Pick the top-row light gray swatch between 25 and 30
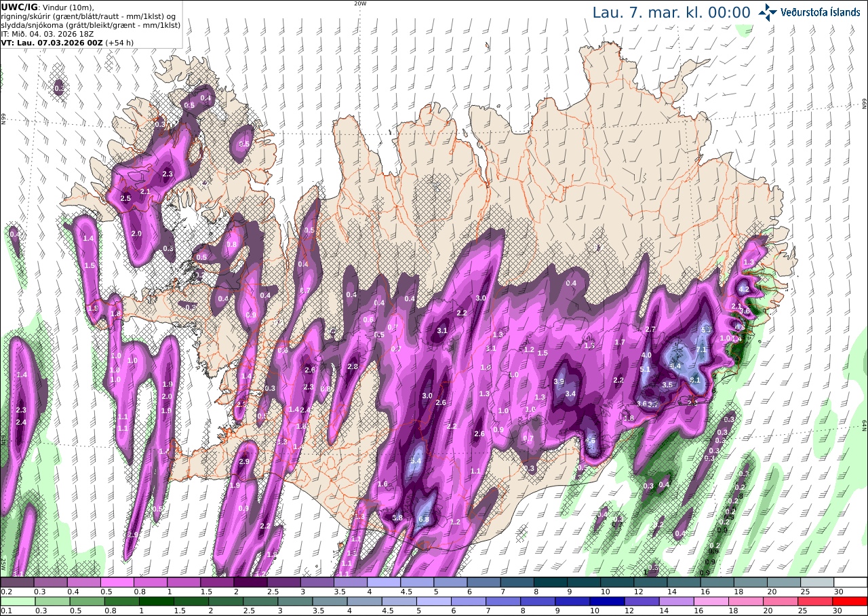This screenshot has height=616, width=868. coord(818,582)
